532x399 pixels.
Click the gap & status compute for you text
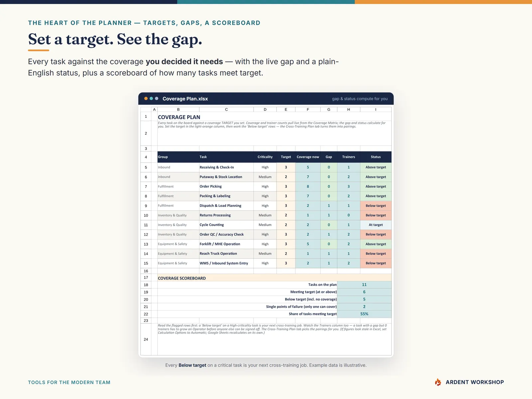tap(360, 99)
